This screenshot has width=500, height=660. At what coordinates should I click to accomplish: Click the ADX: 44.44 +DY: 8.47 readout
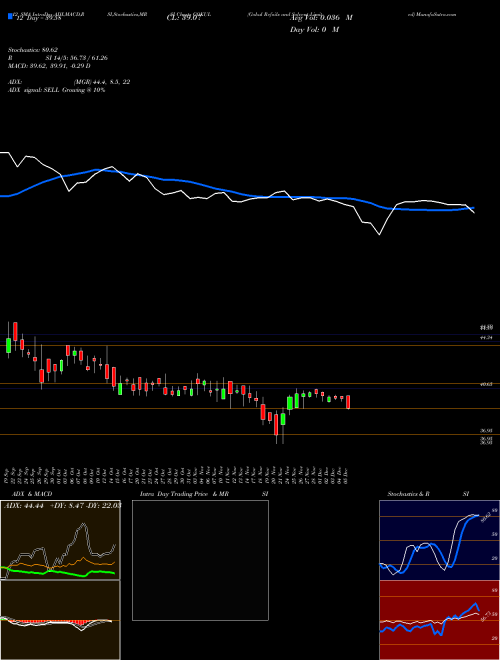point(62,506)
